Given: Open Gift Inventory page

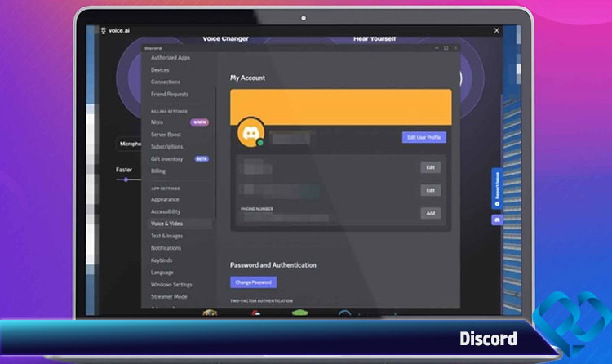Looking at the screenshot, I should (166, 159).
